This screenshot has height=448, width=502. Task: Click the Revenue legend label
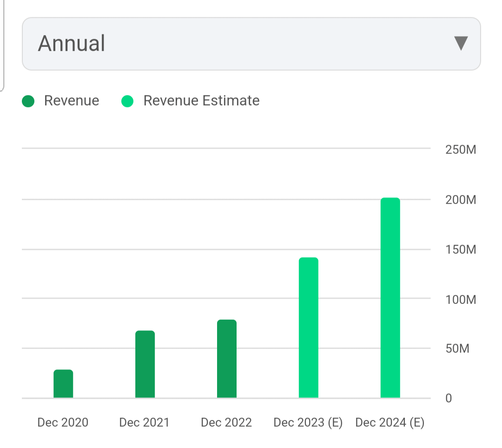pos(72,100)
